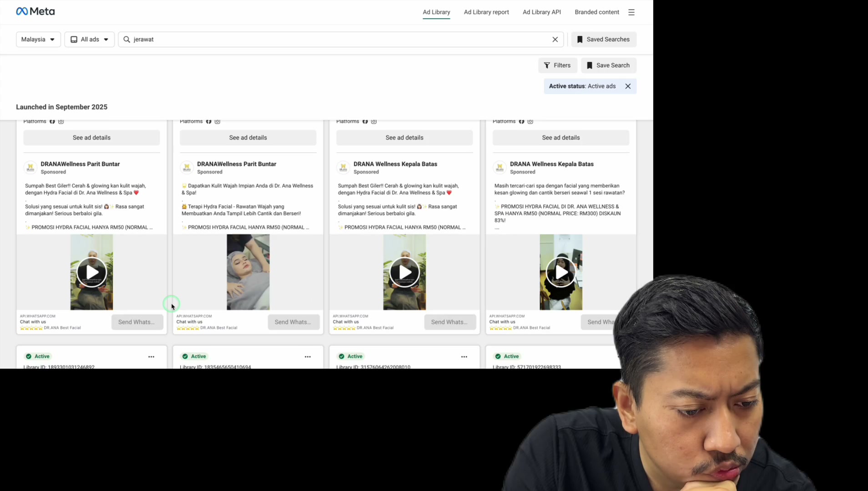Switch to the Ad Library report tab
The height and width of the screenshot is (491, 868).
tap(486, 12)
